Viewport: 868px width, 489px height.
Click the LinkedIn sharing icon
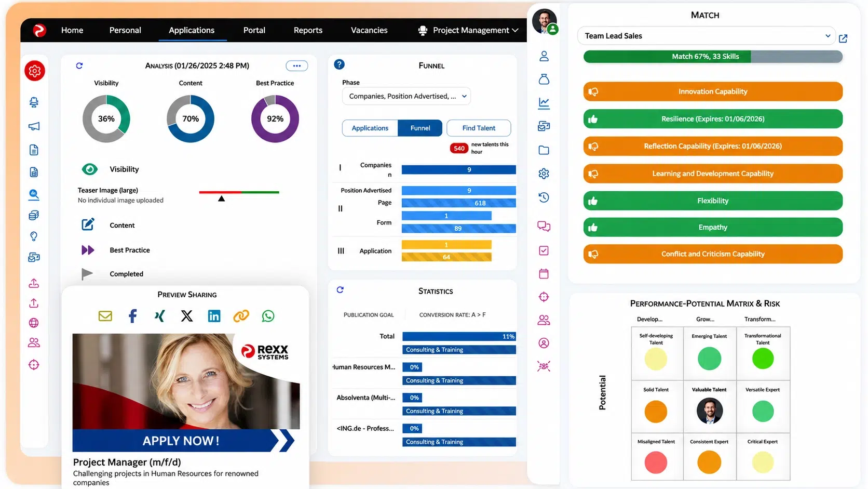[x=214, y=316]
